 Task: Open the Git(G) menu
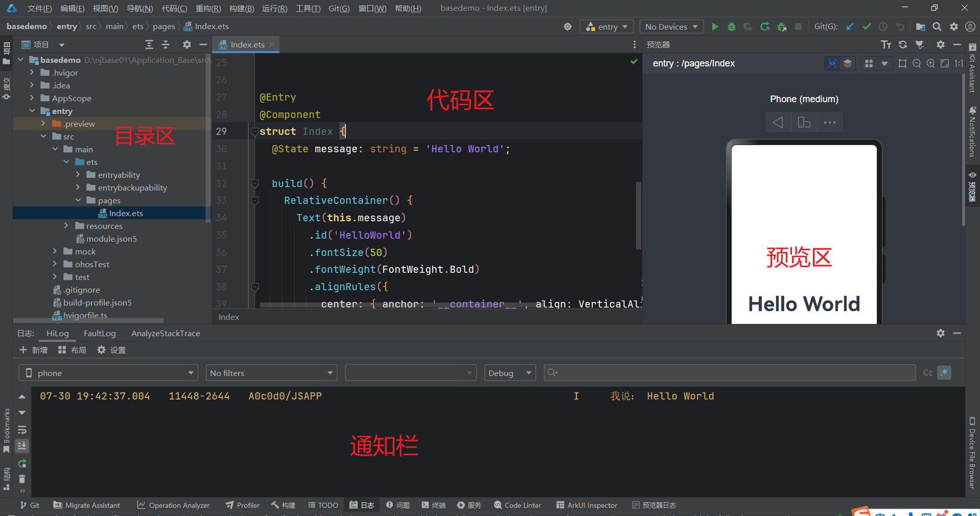(x=339, y=8)
